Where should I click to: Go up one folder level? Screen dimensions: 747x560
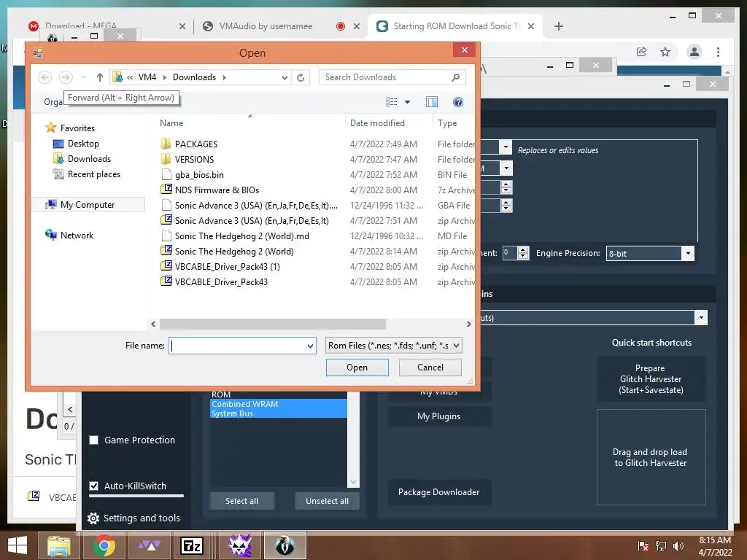pos(99,77)
